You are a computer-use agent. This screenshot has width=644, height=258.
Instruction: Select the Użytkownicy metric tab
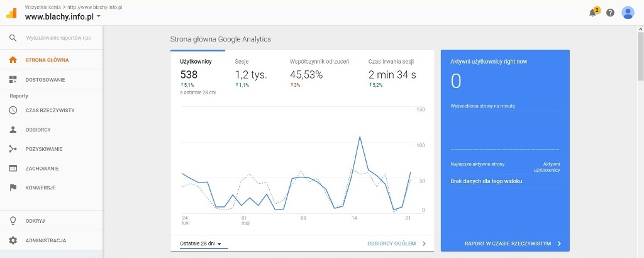tap(197, 76)
